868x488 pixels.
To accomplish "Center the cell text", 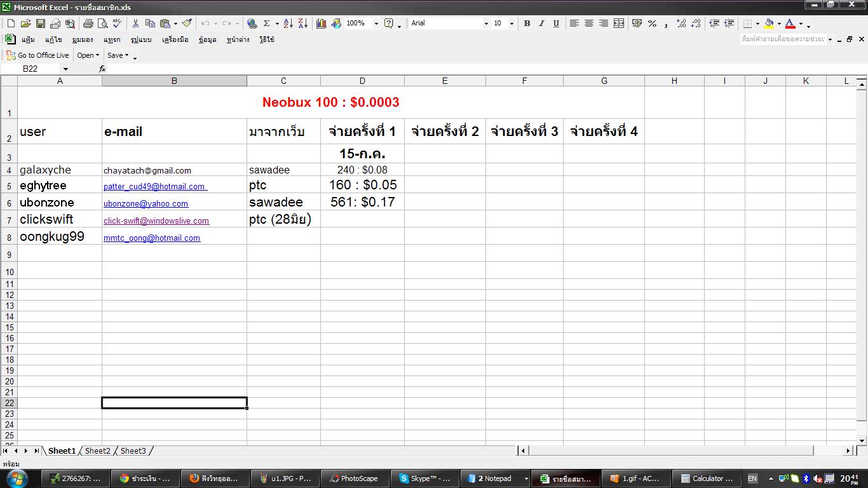I will (589, 24).
